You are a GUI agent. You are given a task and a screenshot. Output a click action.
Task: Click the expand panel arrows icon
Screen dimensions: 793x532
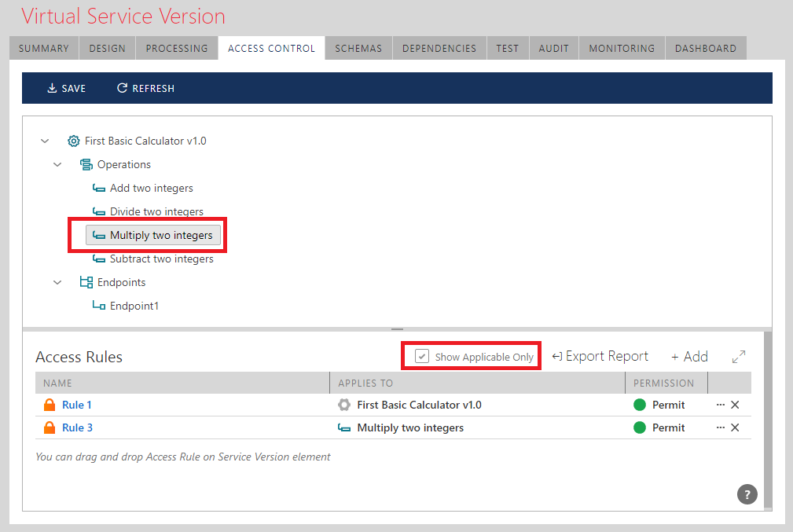739,357
